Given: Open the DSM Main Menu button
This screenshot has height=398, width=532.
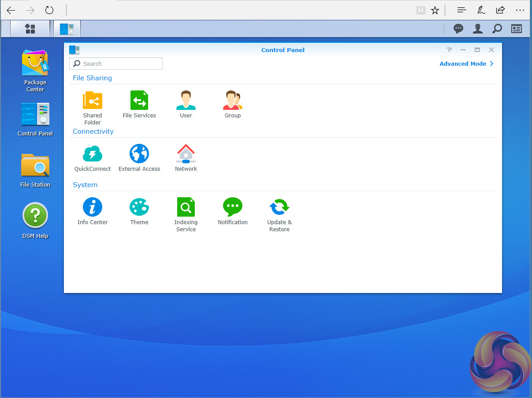Looking at the screenshot, I should click(x=30, y=29).
